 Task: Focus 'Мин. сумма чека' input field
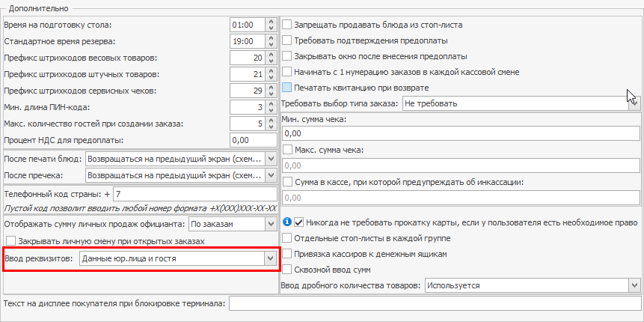point(460,134)
